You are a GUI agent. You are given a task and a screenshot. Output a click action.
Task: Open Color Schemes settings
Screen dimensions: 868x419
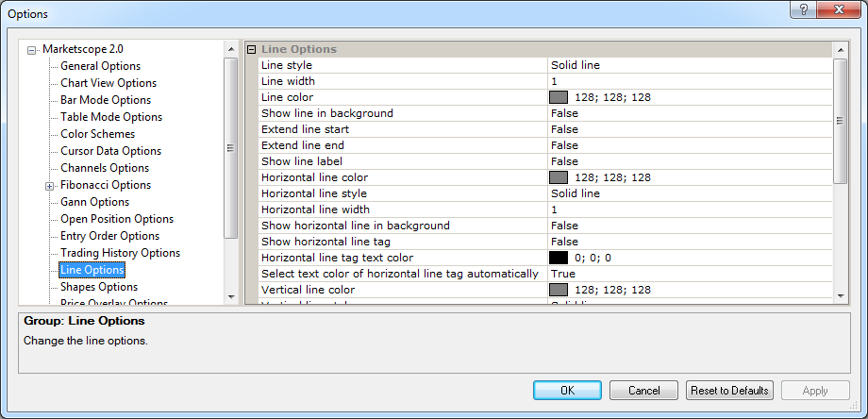click(x=97, y=134)
